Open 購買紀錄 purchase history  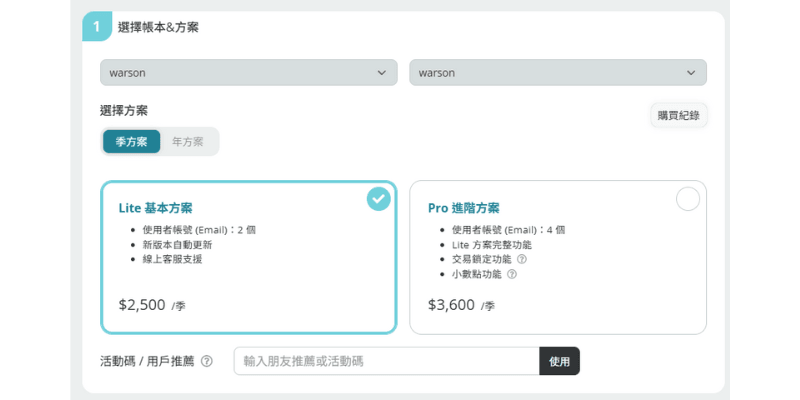(678, 116)
